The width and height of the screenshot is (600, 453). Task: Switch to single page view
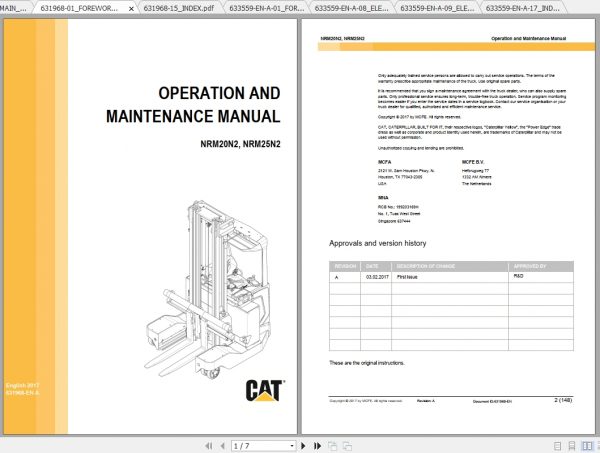(x=558, y=446)
